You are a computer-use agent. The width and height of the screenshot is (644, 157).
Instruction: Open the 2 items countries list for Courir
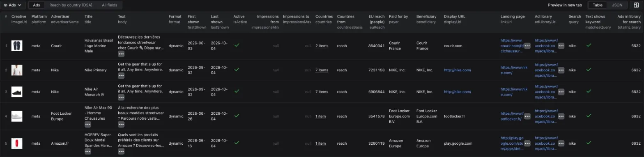(322, 46)
